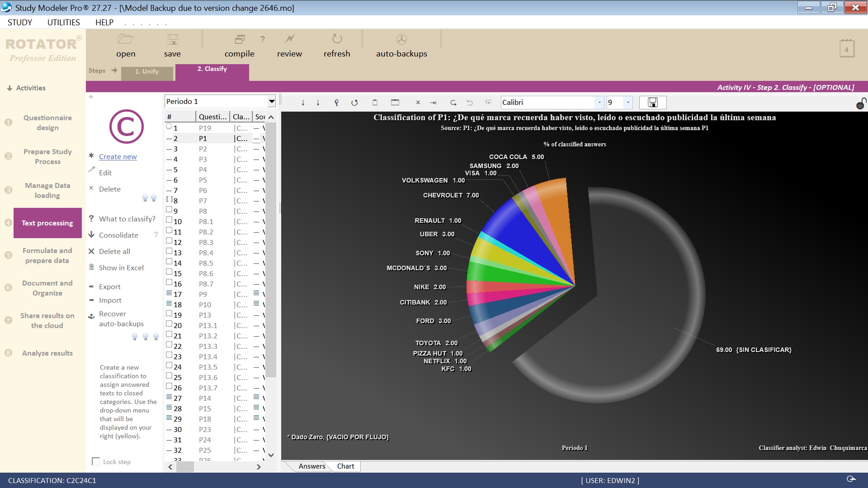Click the review icon
868x488 pixels.
290,39
